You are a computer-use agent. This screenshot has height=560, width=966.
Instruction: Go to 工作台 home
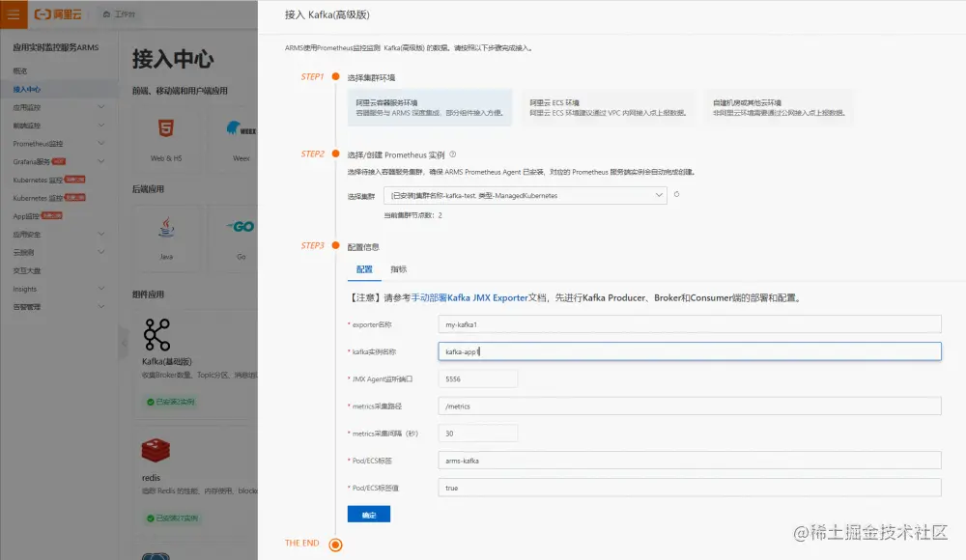tap(119, 14)
